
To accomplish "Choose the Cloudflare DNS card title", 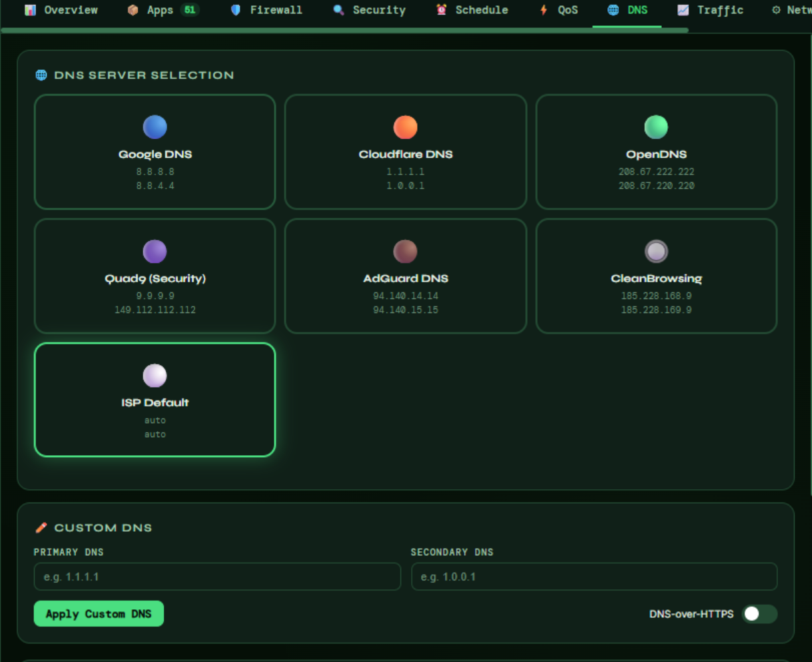I will click(406, 154).
